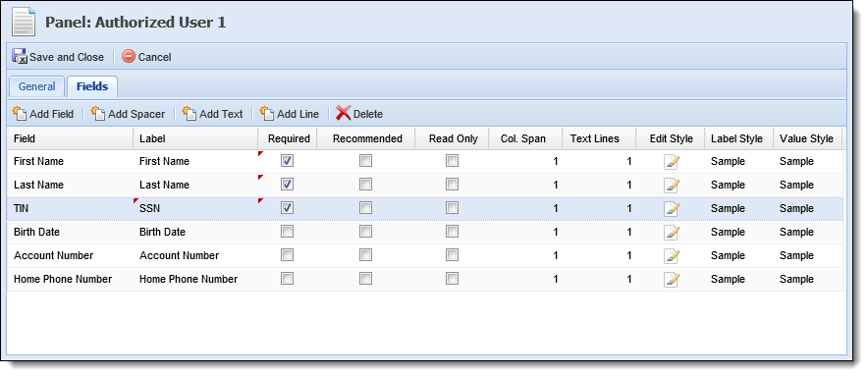
Task: Select the TIN field cell
Action: [x=70, y=209]
